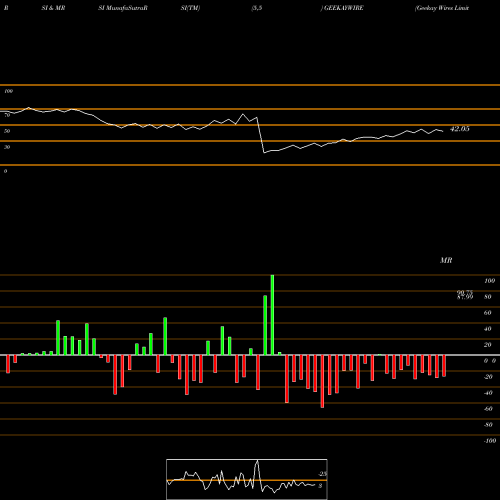
Task: Click the MR axis label -20
Action: point(488,377)
